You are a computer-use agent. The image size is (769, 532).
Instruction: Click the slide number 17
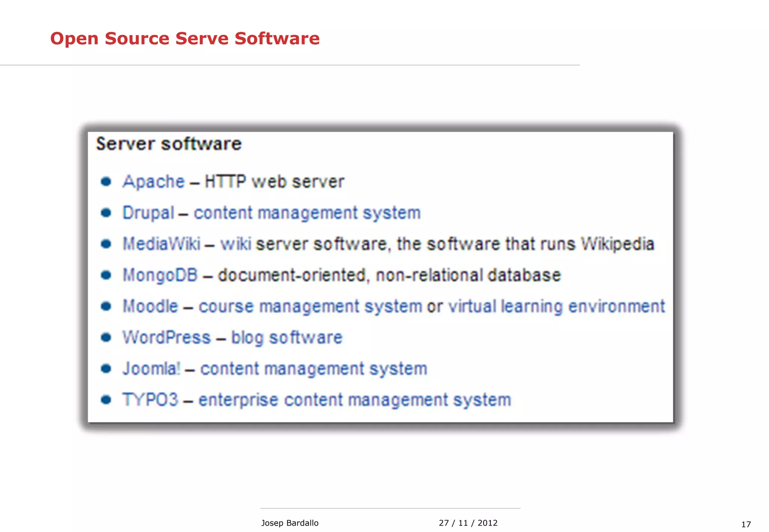[746, 524]
